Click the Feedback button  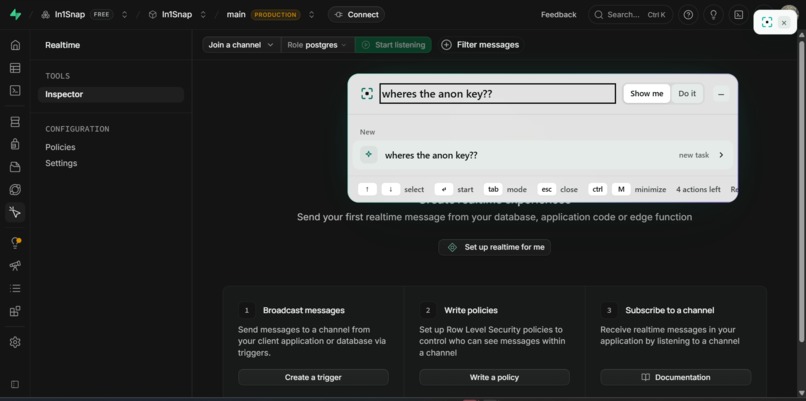pyautogui.click(x=558, y=15)
